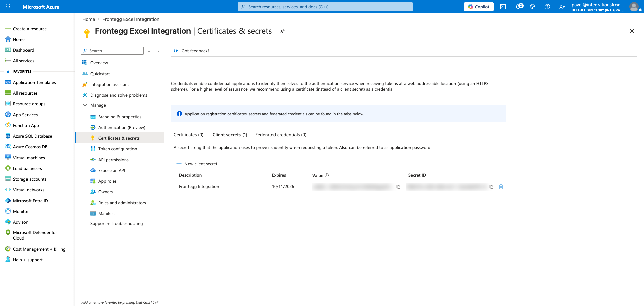Focus the global search resources box
644x306 pixels.
click(325, 7)
